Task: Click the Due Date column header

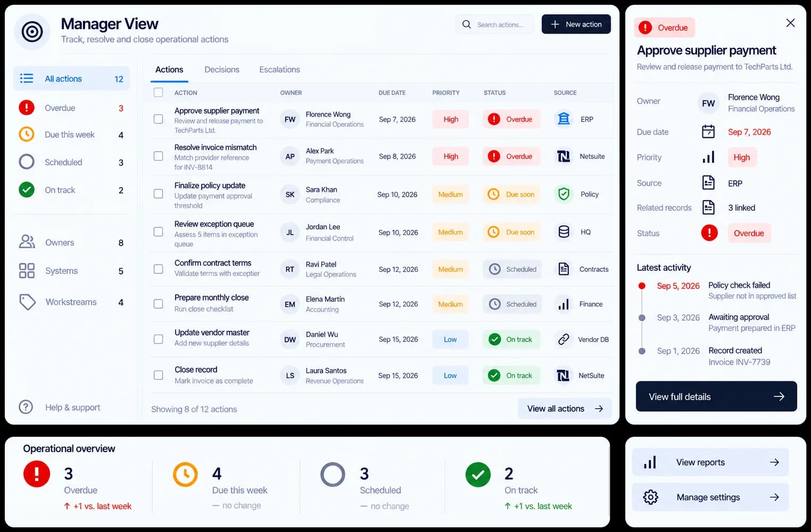Action: coord(392,93)
